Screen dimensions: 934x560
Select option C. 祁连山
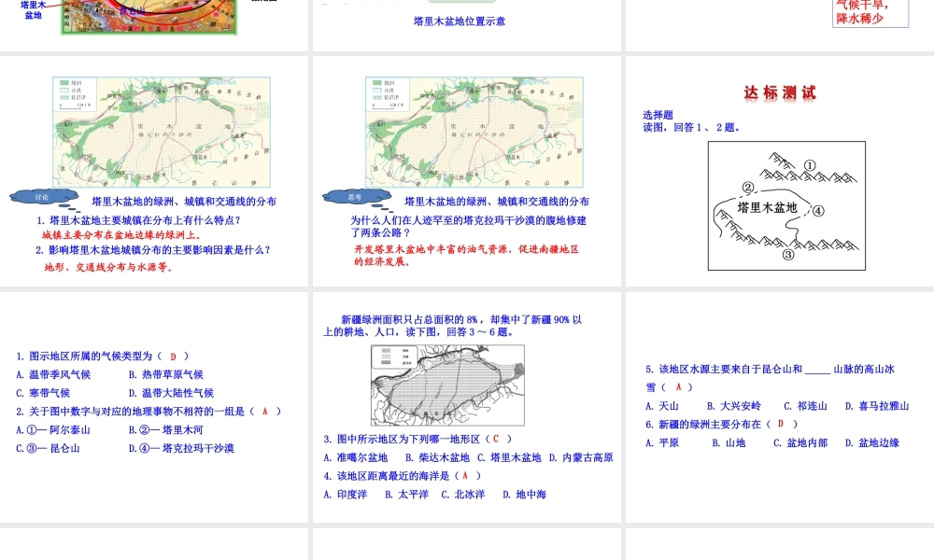click(x=806, y=406)
